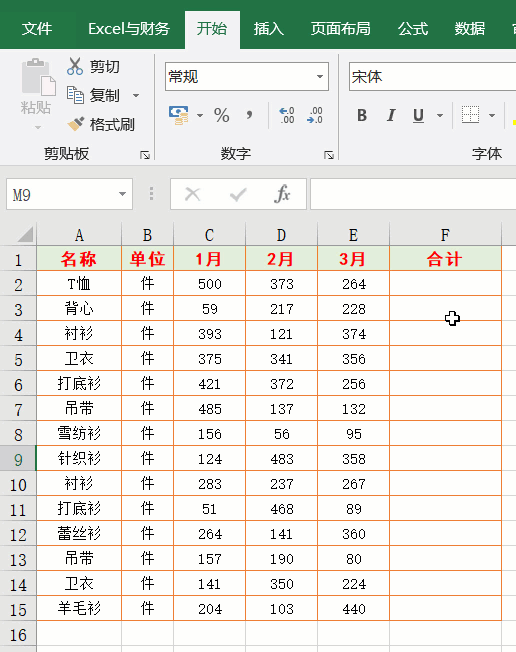Click the 复制 button label
516x652 pixels.
click(105, 96)
